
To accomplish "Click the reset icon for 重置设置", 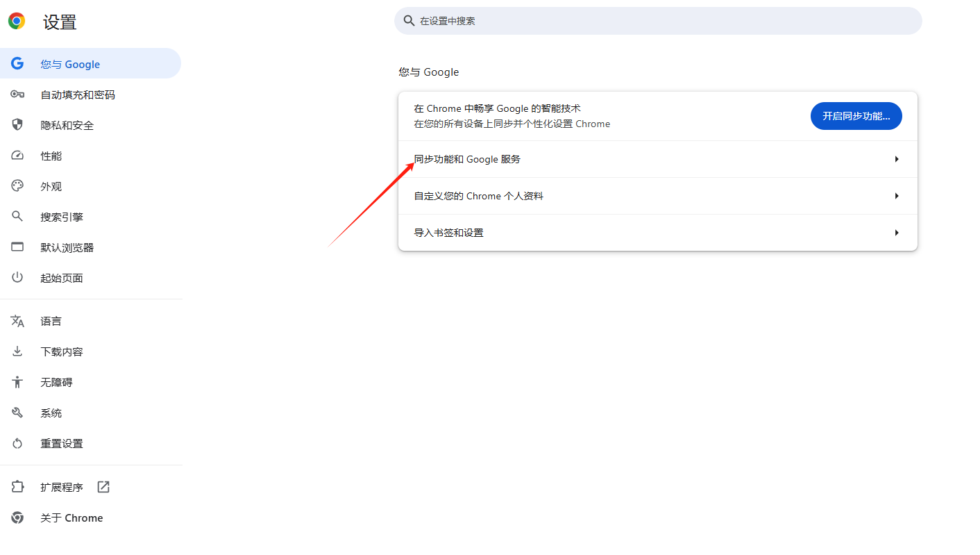I will tap(17, 443).
